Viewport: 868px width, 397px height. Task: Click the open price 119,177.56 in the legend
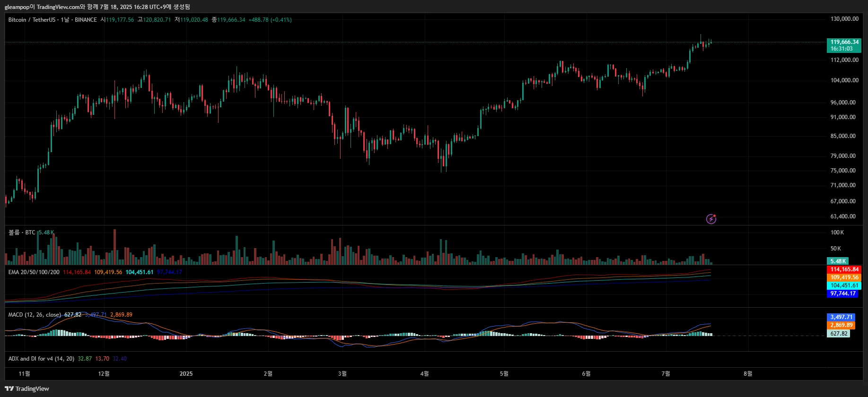(120, 20)
